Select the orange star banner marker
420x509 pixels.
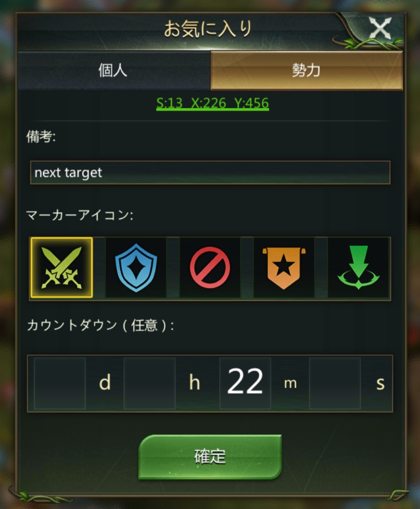[x=284, y=268]
